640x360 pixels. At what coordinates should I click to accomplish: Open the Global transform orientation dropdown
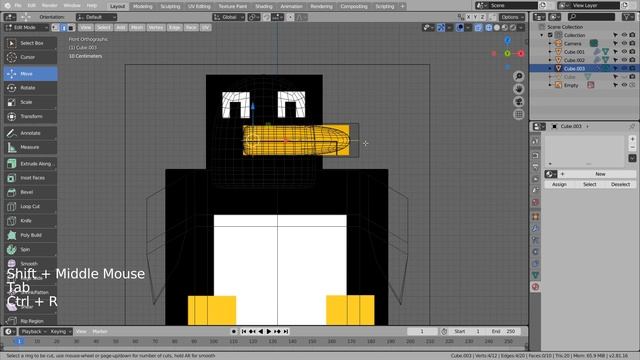[229, 17]
